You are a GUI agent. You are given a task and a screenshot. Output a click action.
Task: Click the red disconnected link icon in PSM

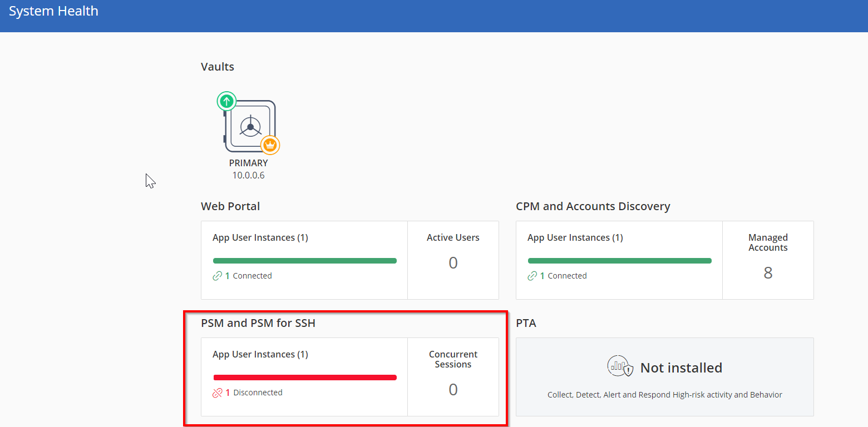(218, 393)
